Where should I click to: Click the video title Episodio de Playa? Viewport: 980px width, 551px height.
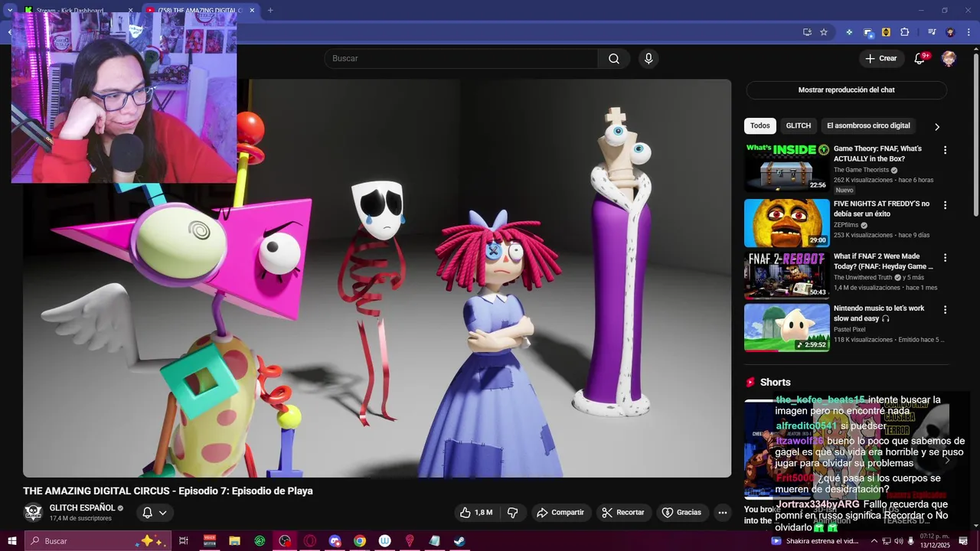click(168, 491)
